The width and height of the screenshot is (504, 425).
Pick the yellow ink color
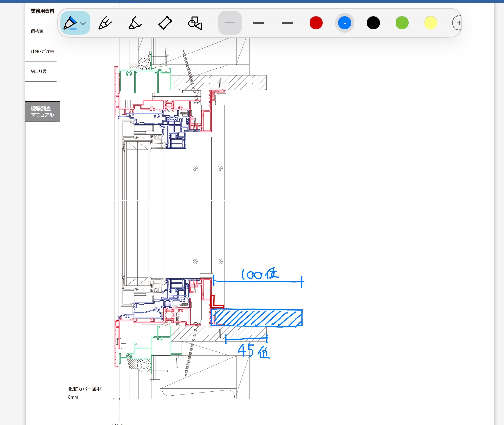[x=431, y=23]
